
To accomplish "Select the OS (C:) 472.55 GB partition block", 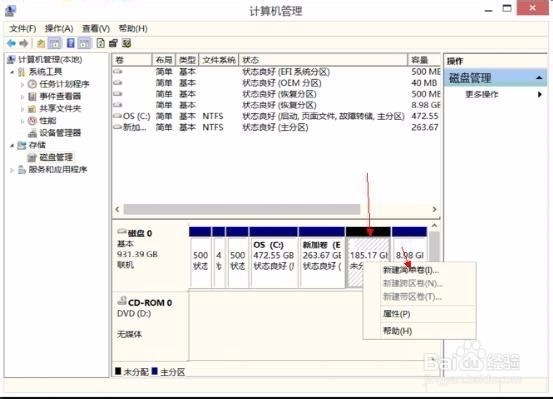I will [x=273, y=258].
